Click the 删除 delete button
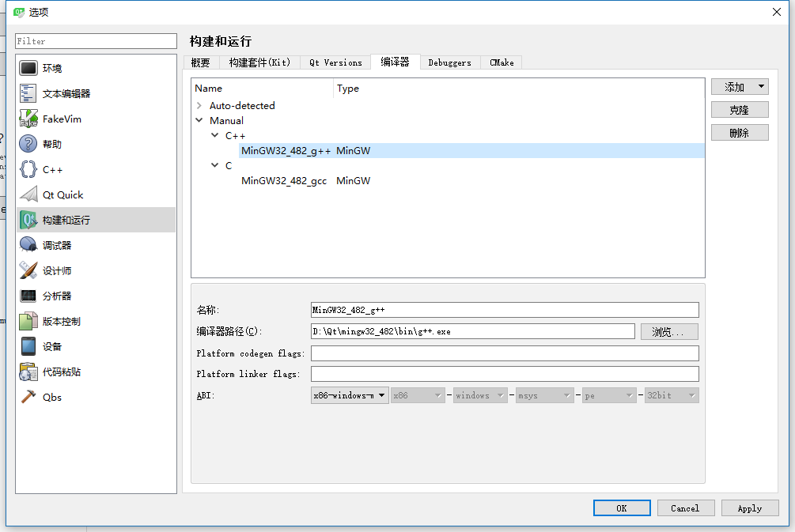This screenshot has height=532, width=795. (x=740, y=133)
